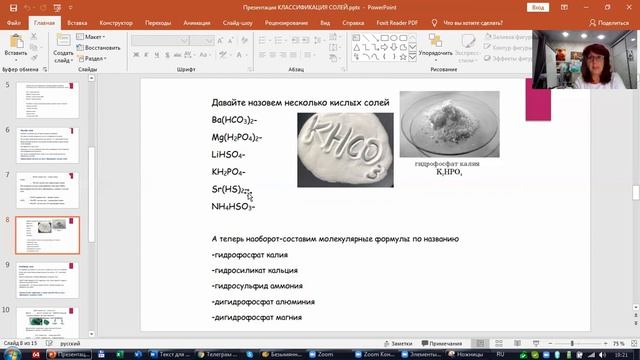The width and height of the screenshot is (640, 360).
Task: Open the Zoom taskbar item
Action: (x=321, y=355)
